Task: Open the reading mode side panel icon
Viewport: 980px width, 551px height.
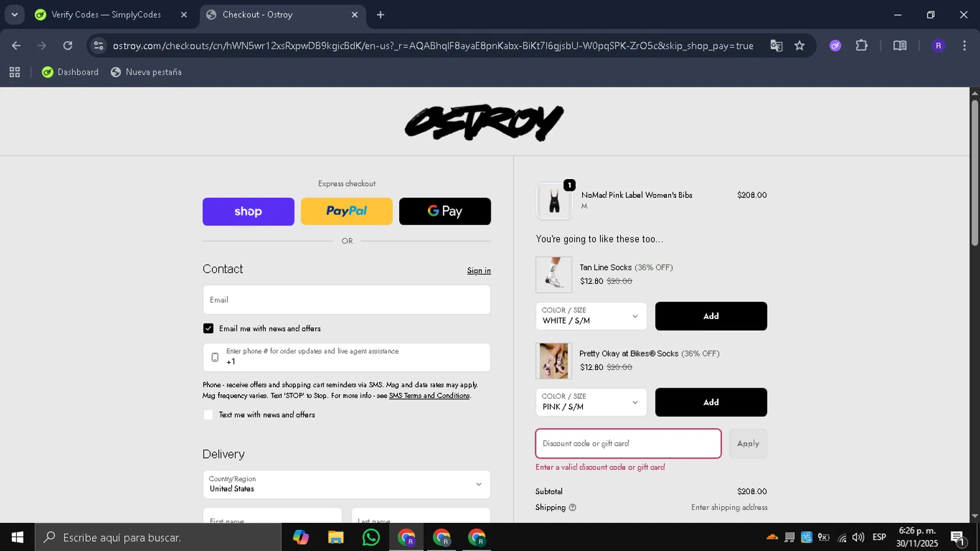Action: [900, 46]
